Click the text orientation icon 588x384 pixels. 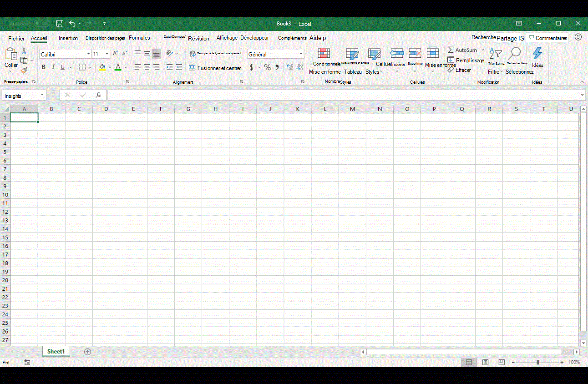(x=170, y=53)
